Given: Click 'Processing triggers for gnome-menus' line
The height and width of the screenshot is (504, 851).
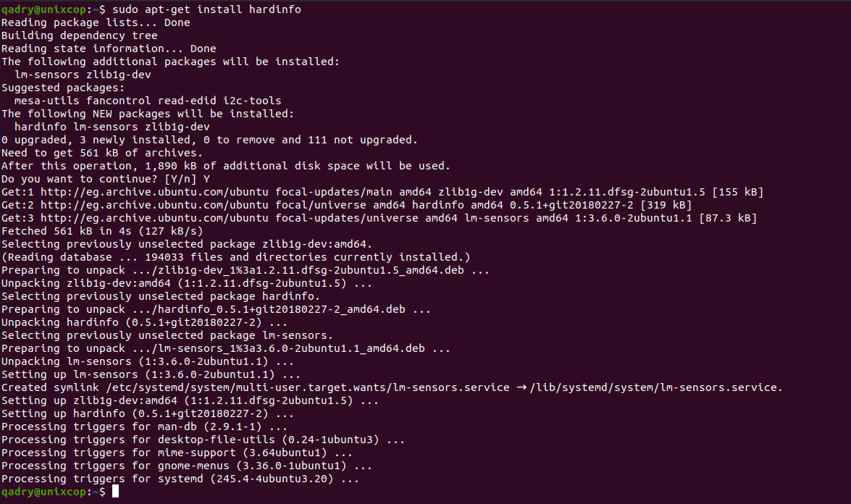Looking at the screenshot, I should [x=187, y=466].
